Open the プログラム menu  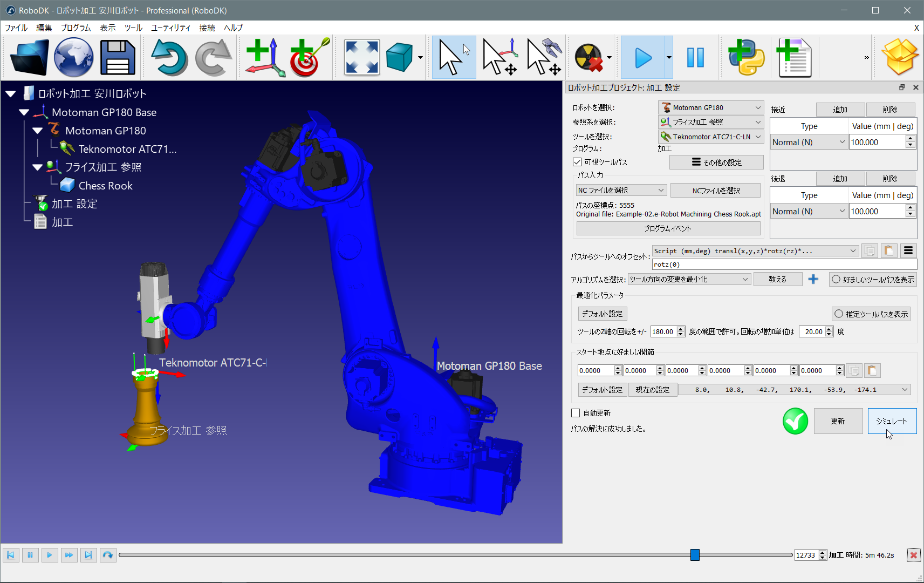tap(76, 28)
